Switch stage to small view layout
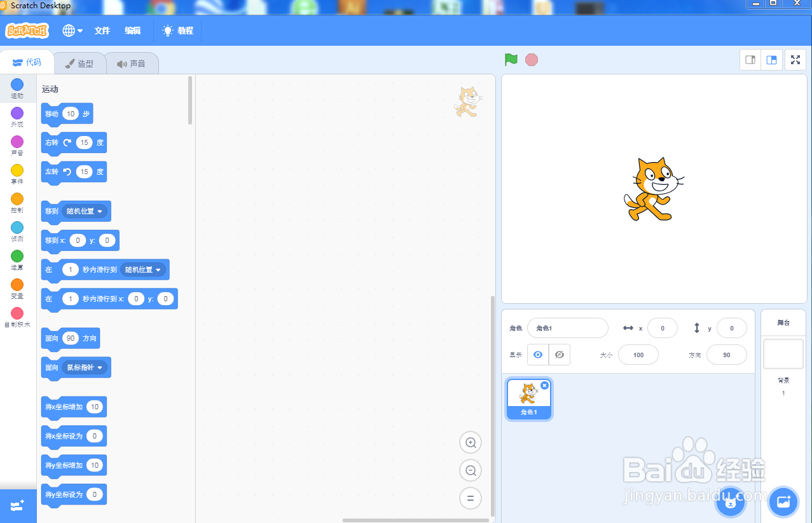Viewport: 812px width, 523px height. 750,59
